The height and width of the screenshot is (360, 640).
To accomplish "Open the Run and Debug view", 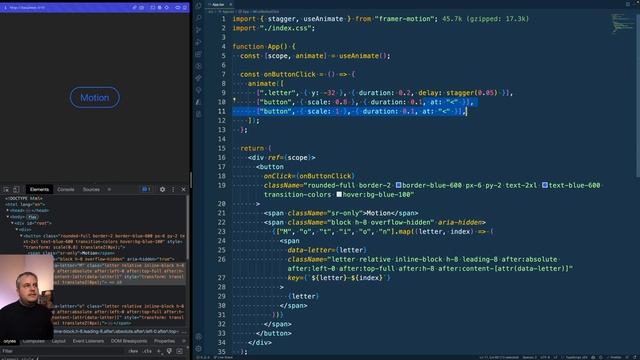I will [x=199, y=42].
